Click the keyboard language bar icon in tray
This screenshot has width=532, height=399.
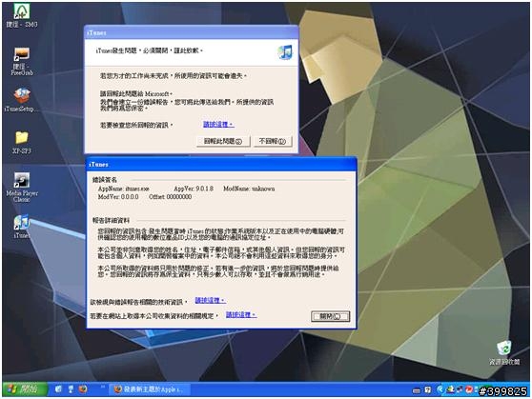[417, 390]
